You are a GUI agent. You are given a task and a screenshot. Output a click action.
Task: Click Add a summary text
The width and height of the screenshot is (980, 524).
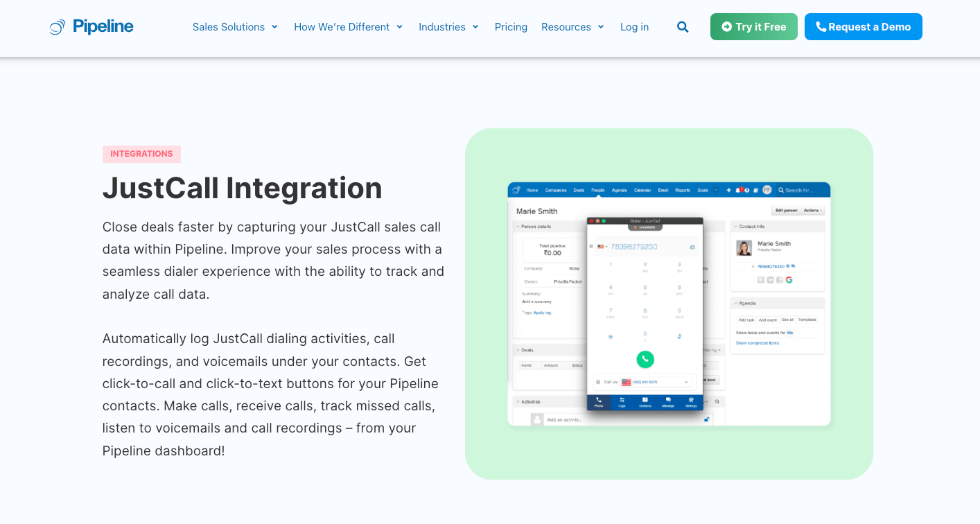536,302
